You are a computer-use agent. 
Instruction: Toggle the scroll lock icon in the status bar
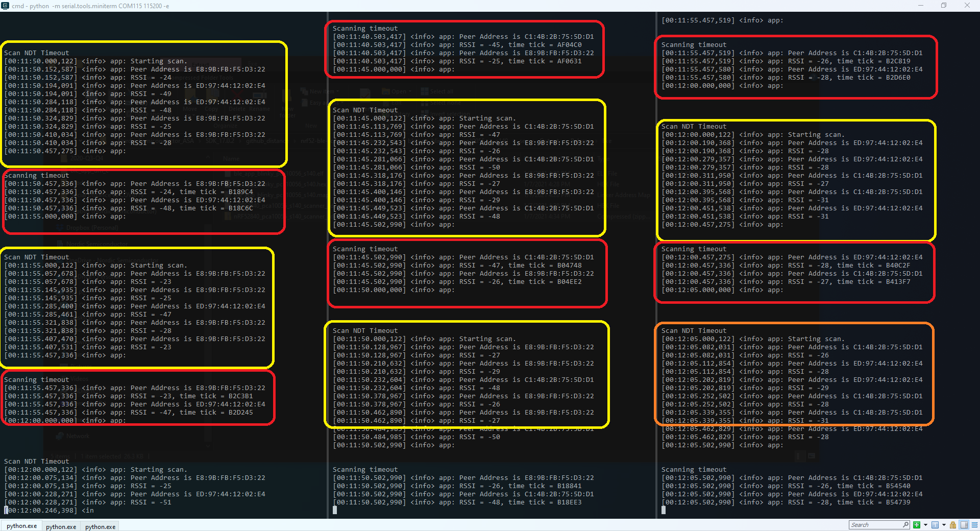click(953, 525)
